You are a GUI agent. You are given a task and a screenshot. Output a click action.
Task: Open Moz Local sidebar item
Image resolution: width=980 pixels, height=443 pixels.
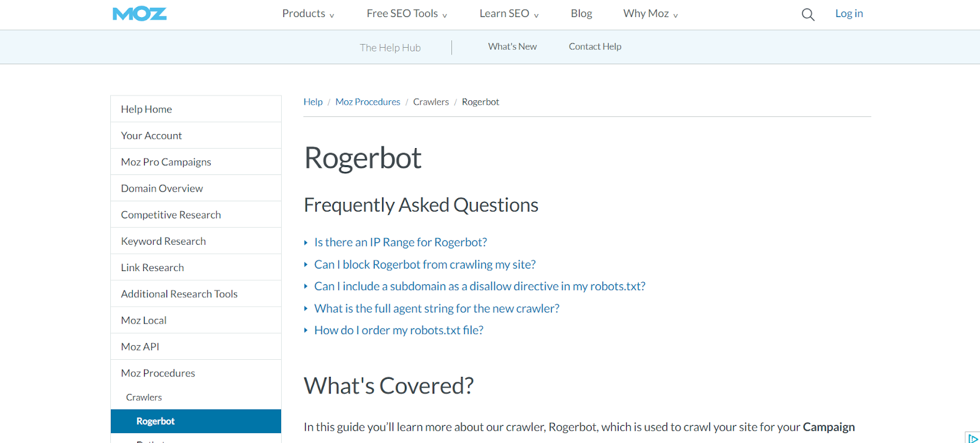coord(196,319)
